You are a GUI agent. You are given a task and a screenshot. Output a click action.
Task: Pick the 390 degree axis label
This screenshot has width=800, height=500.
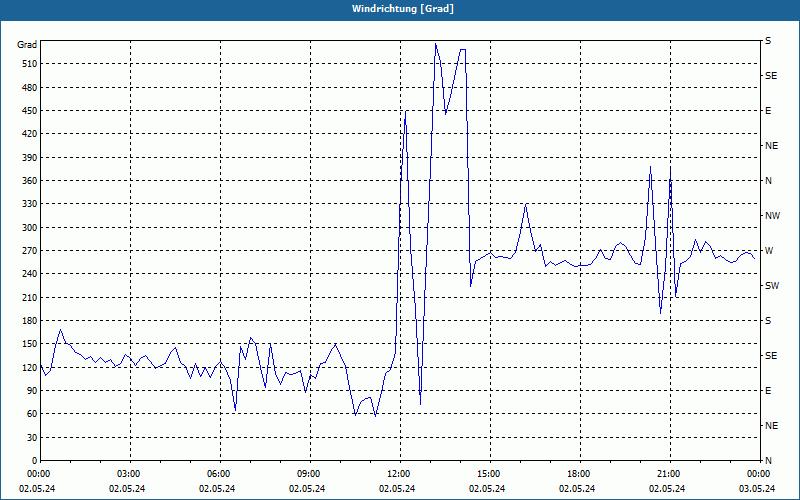point(30,157)
